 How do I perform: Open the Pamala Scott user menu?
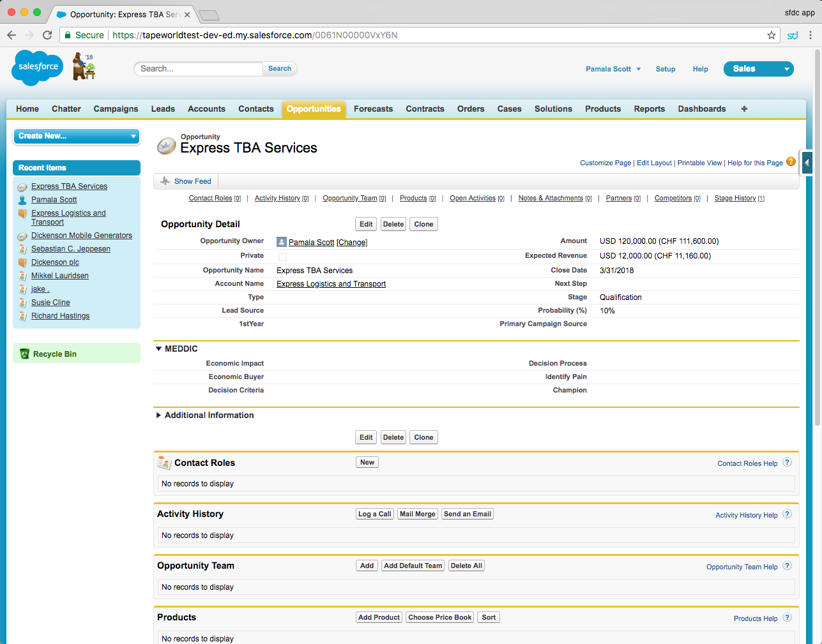point(613,69)
